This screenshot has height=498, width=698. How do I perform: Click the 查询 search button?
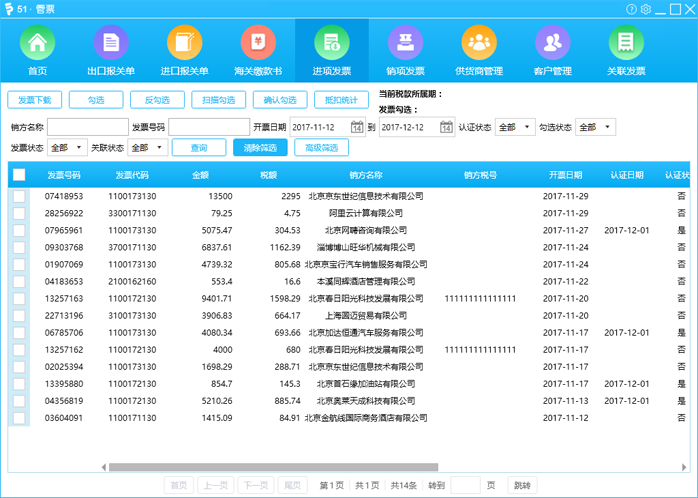pos(198,148)
